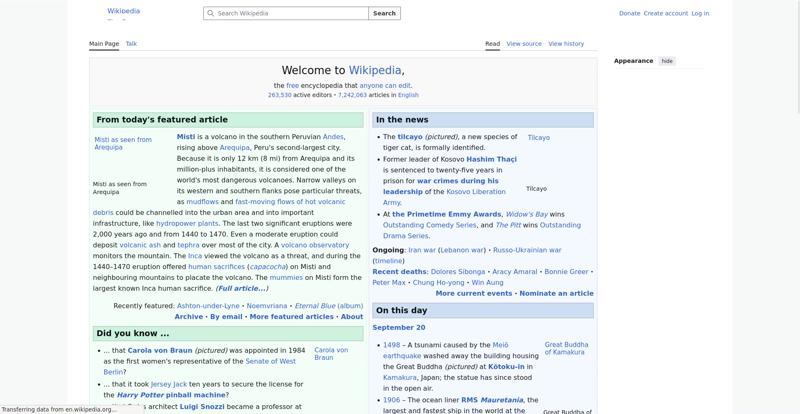The height and width of the screenshot is (414, 800).
Task: Open the Widow's Bay link
Action: coord(527,214)
